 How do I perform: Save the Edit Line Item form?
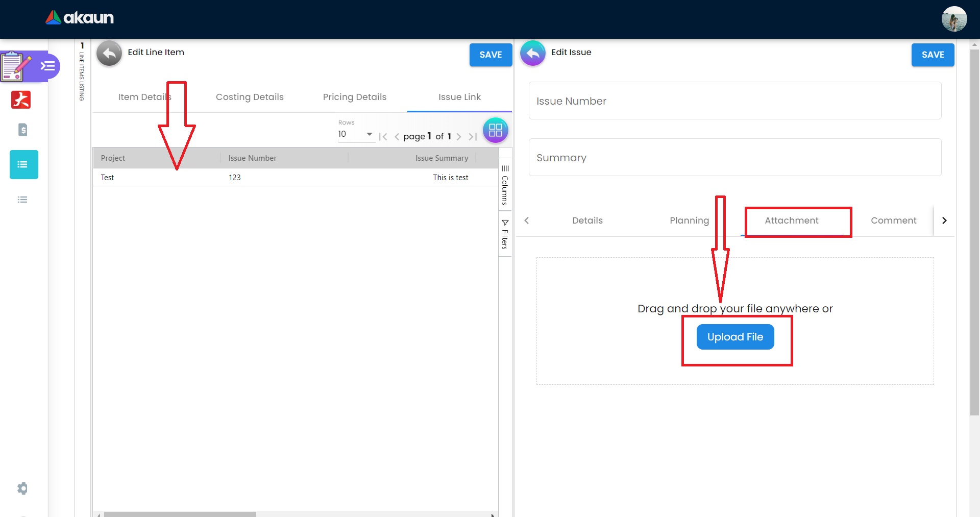click(491, 55)
